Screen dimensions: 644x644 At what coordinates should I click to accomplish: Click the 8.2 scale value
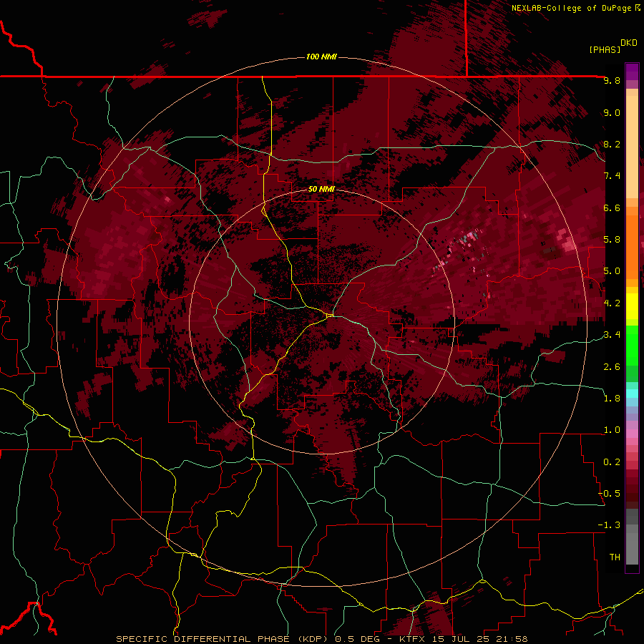[x=612, y=144]
